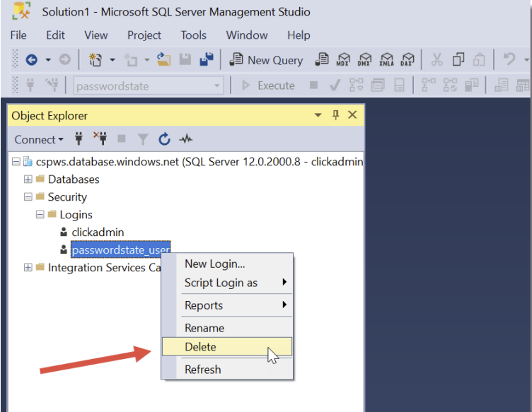This screenshot has height=412, width=532.
Task: Click the Paste clipboard icon
Action: point(479,59)
